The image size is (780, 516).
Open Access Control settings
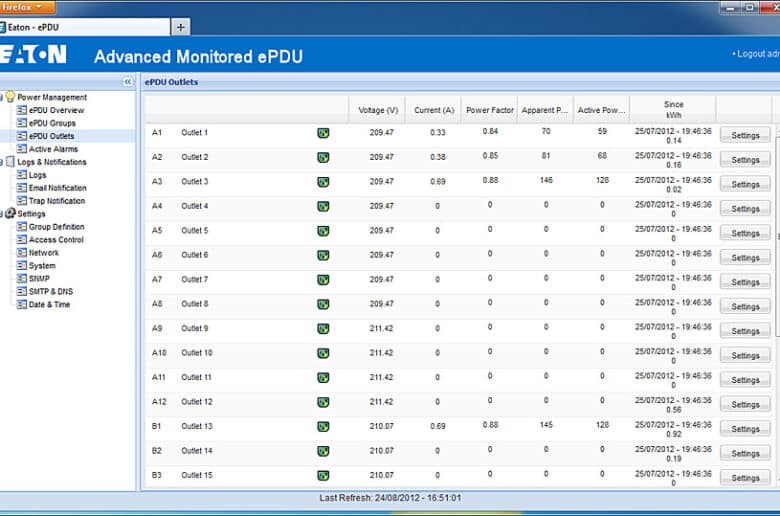tap(56, 239)
